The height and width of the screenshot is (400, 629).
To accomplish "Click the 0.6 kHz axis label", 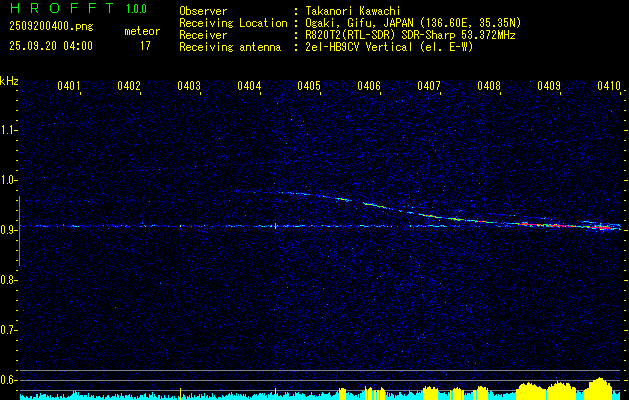I will pos(8,380).
